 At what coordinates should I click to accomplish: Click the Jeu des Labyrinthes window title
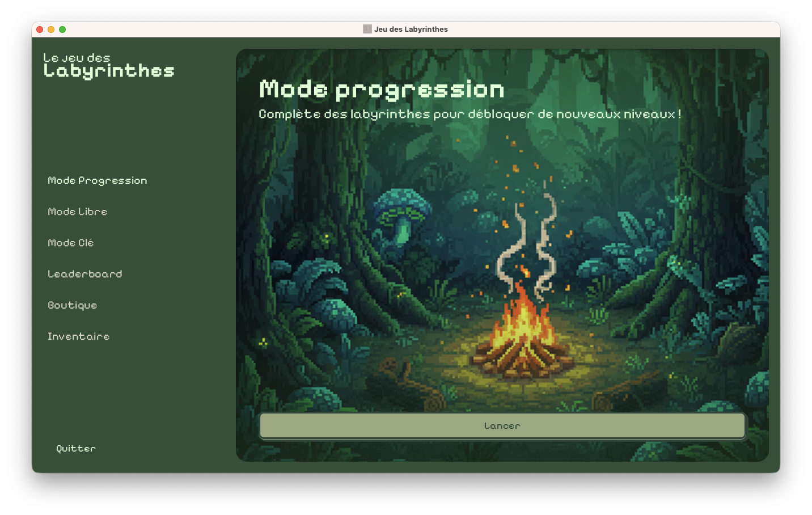(x=411, y=29)
